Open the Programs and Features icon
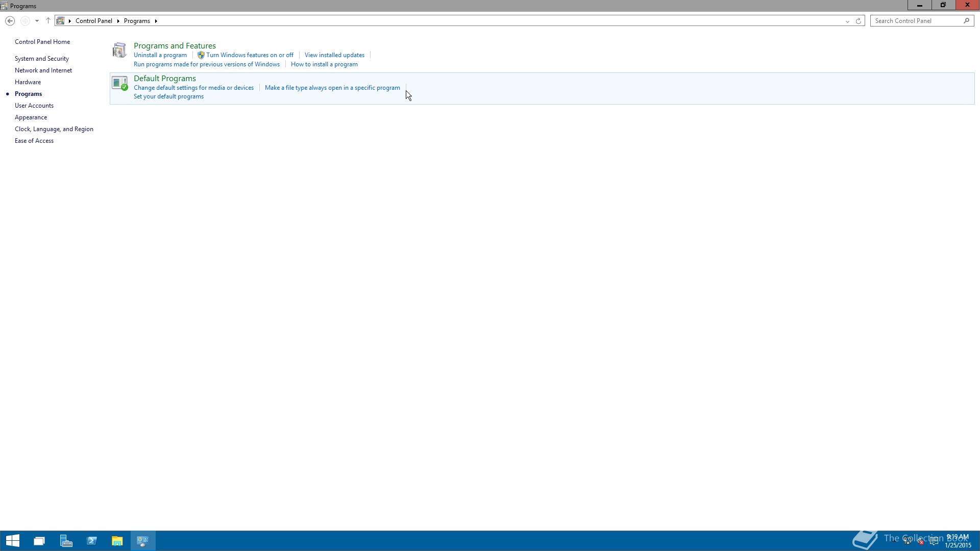 119,51
